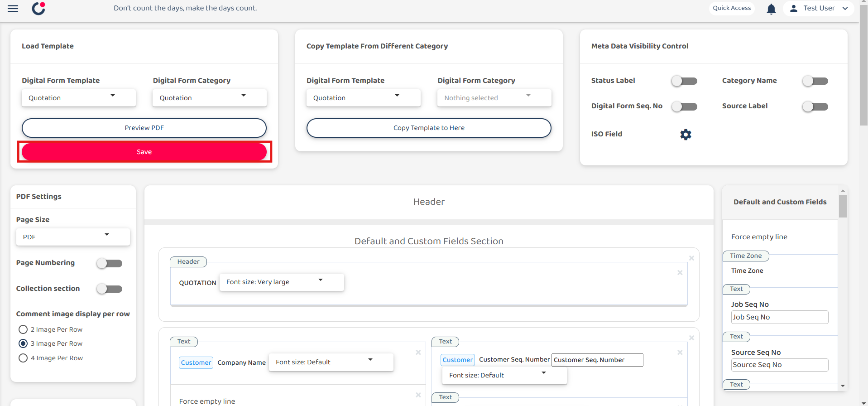Click Copy Template to Here button
The width and height of the screenshot is (868, 406).
coord(429,128)
